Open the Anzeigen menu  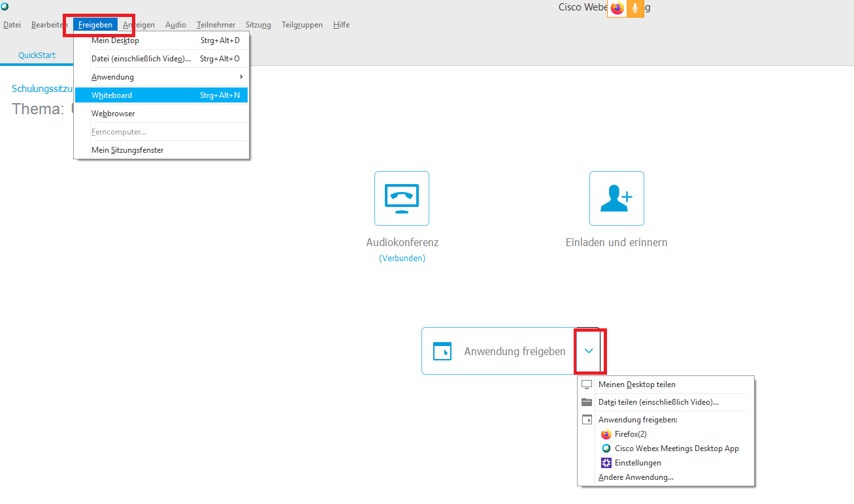click(x=139, y=25)
